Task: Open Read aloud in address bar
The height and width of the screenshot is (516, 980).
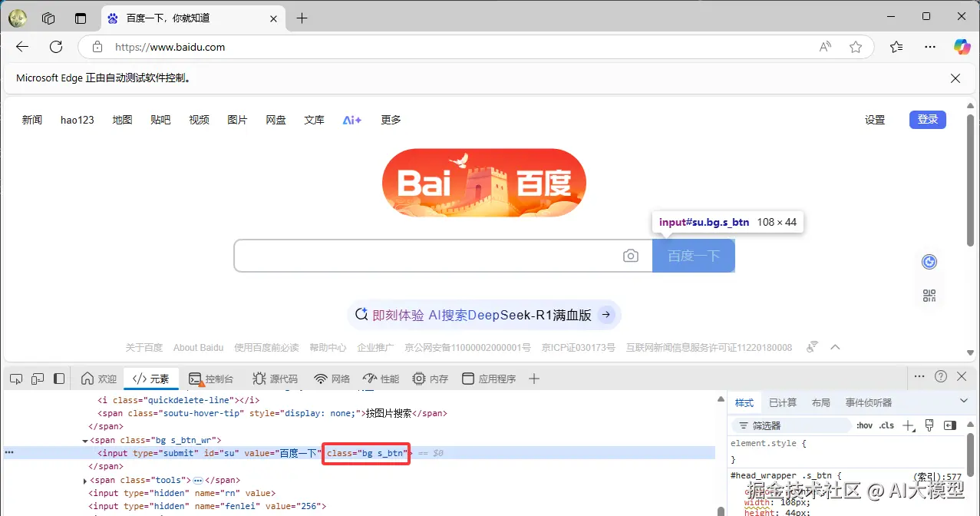Action: [825, 47]
